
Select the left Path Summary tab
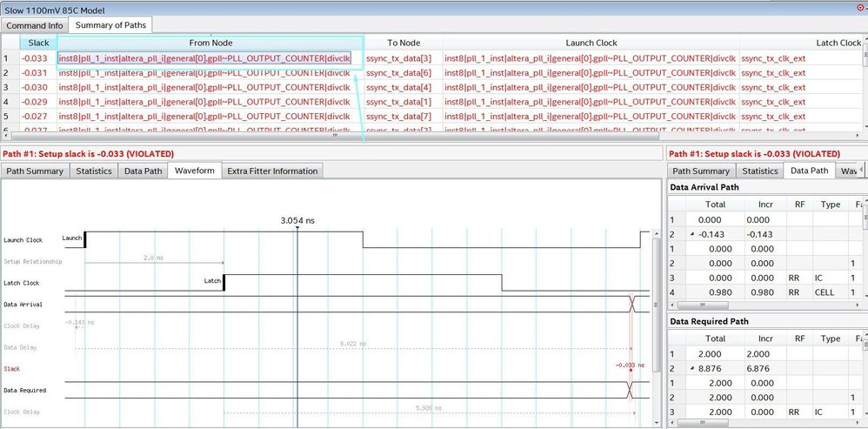[35, 171]
